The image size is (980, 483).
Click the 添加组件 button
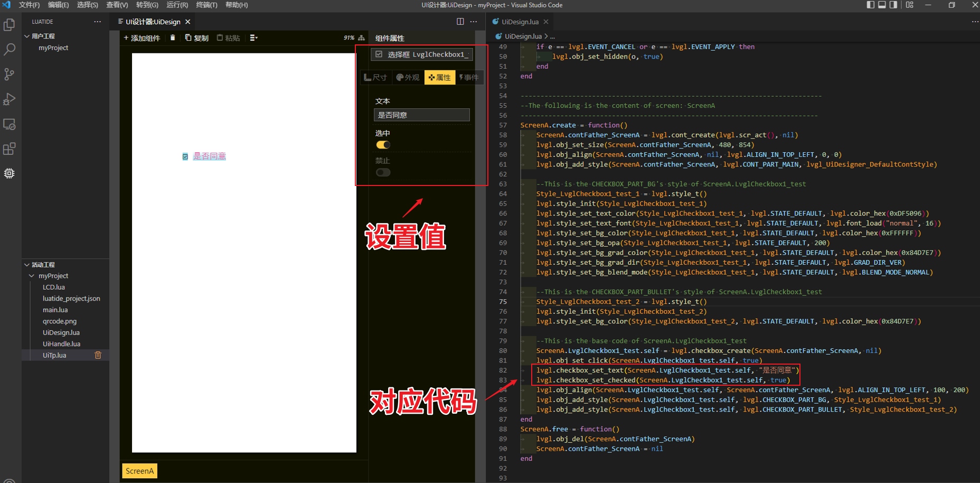tap(142, 38)
